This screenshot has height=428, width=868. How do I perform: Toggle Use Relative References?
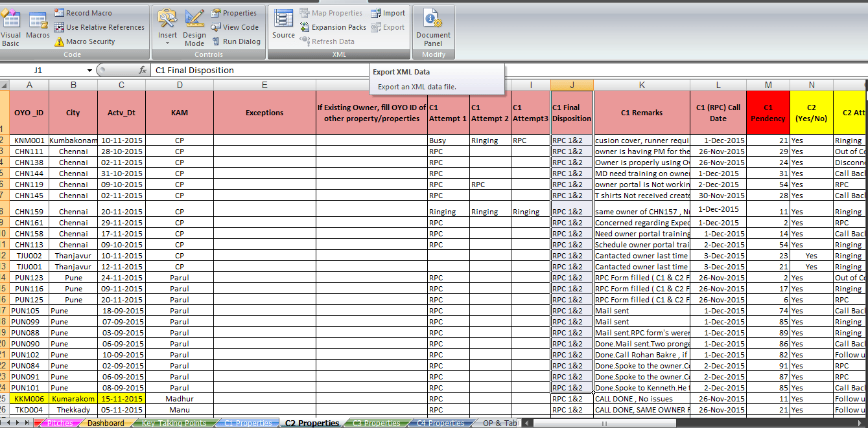tap(99, 27)
